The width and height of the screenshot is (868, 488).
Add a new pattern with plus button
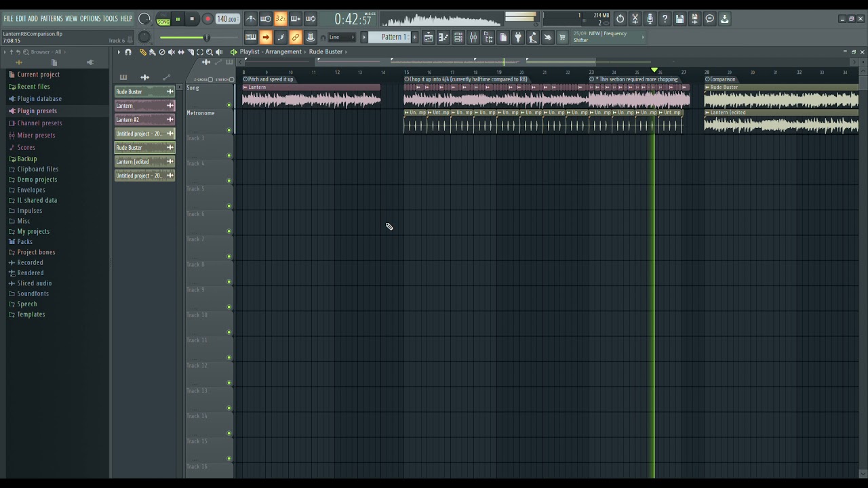(x=415, y=37)
